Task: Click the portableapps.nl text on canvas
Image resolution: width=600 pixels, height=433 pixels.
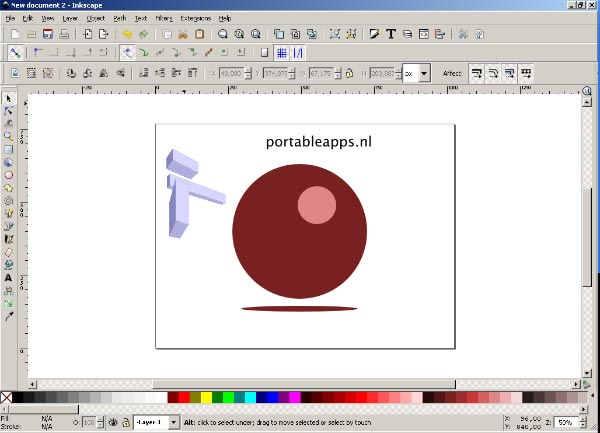Action: click(318, 141)
